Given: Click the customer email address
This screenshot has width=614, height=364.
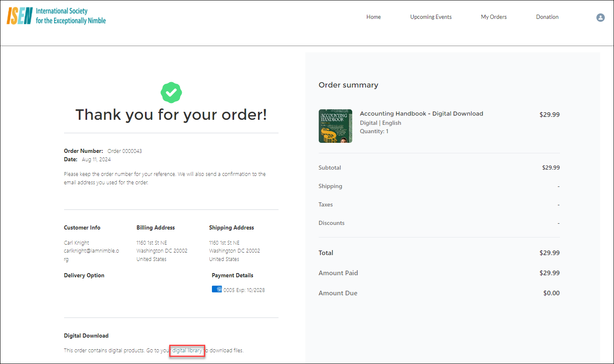Looking at the screenshot, I should point(91,251).
